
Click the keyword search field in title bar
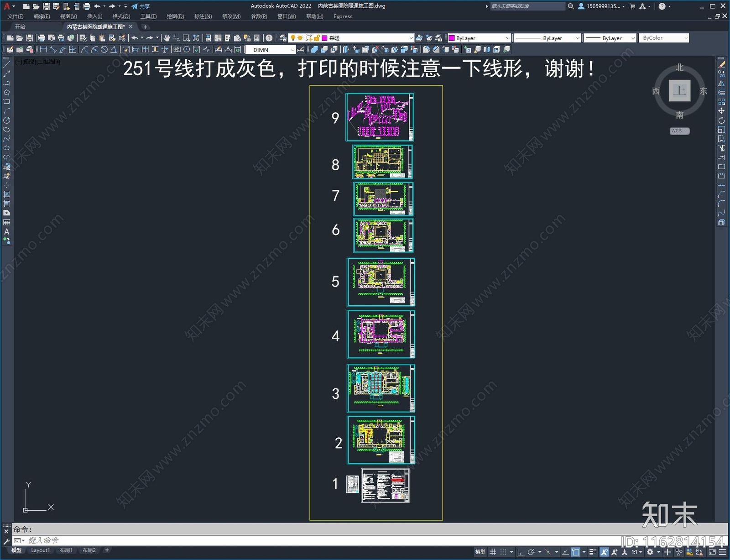click(527, 6)
